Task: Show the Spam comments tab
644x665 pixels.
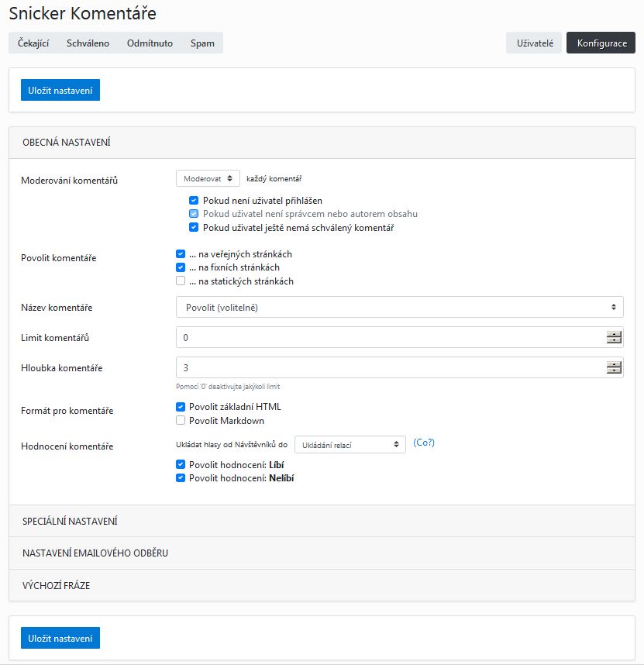Action: point(202,43)
